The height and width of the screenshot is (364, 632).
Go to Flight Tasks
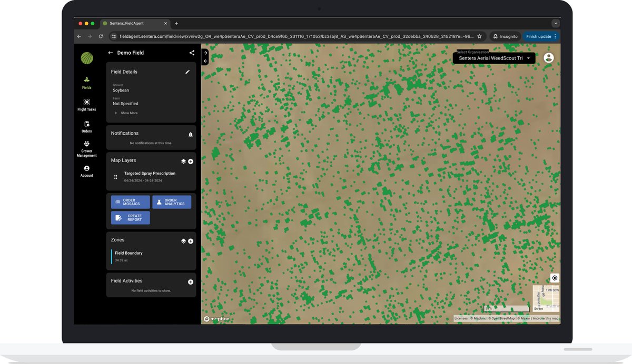(x=86, y=105)
